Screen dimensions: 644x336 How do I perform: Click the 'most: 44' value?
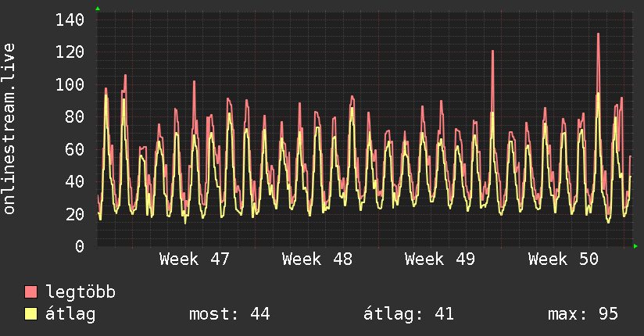click(229, 314)
